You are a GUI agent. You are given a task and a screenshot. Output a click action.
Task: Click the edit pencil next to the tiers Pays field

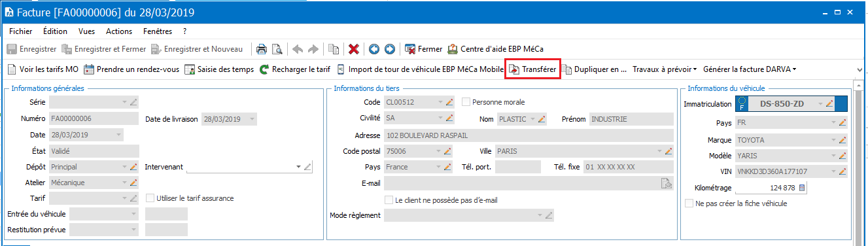tap(449, 167)
